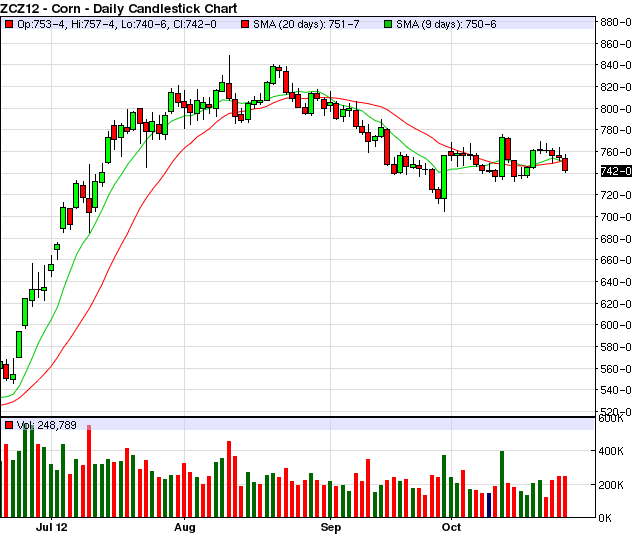Image resolution: width=640 pixels, height=536 pixels.
Task: Click the 580-0 price axis label
Action: (x=616, y=347)
